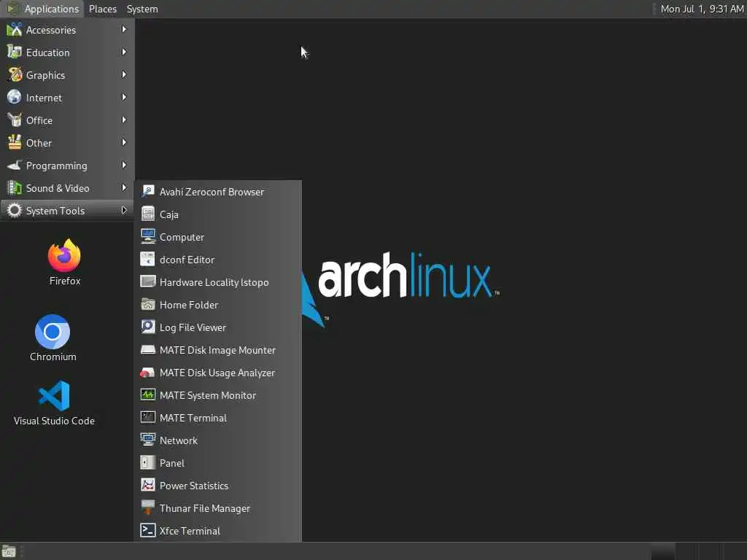
Task: Select the Education menu category
Action: [x=67, y=52]
